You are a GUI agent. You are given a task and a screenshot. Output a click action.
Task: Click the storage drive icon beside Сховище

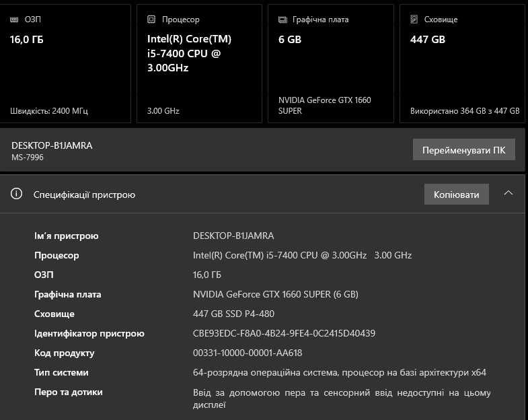(414, 20)
